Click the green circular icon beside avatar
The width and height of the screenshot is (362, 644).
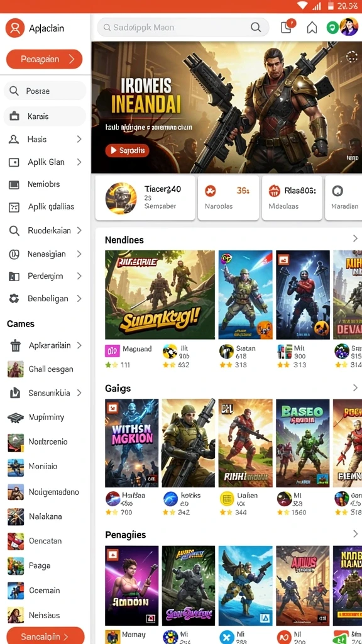332,28
